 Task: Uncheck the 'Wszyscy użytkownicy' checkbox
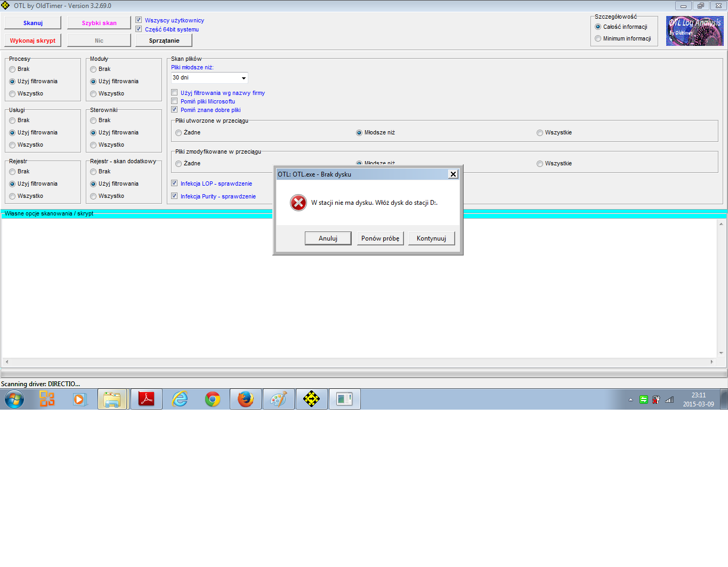pos(139,20)
